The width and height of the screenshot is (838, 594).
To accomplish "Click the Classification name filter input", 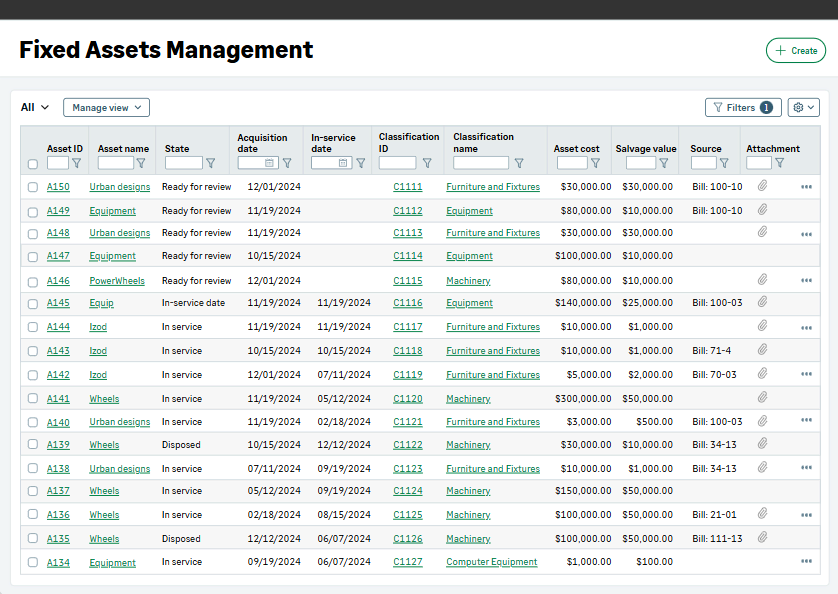I will click(x=481, y=163).
